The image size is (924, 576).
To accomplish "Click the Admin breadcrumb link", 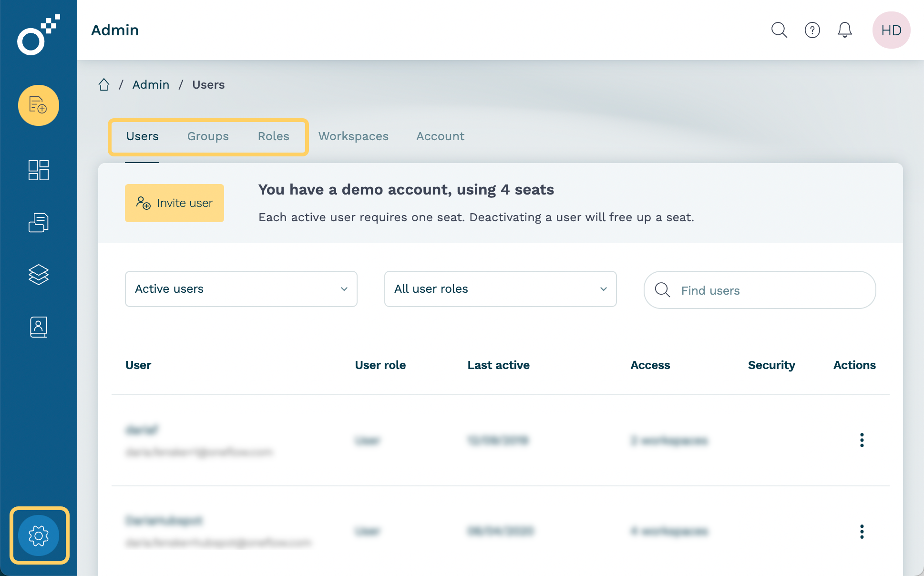I will pos(151,85).
